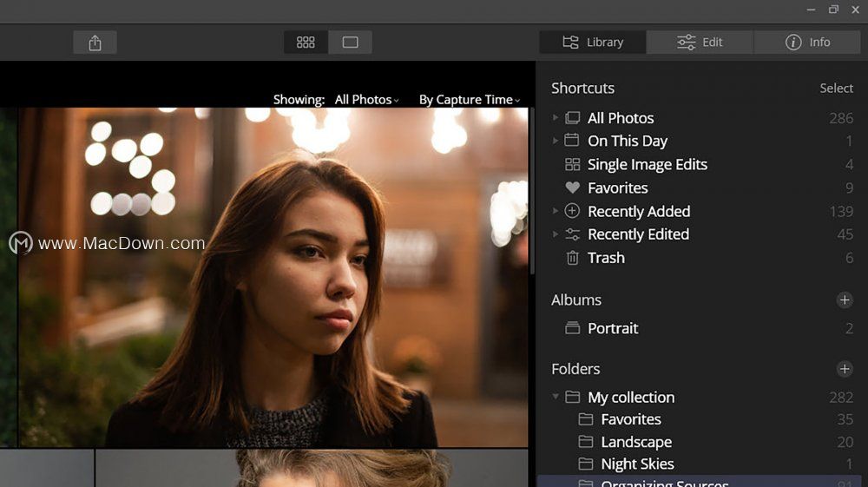Open the Edit tab
868x487 pixels.
tap(699, 42)
